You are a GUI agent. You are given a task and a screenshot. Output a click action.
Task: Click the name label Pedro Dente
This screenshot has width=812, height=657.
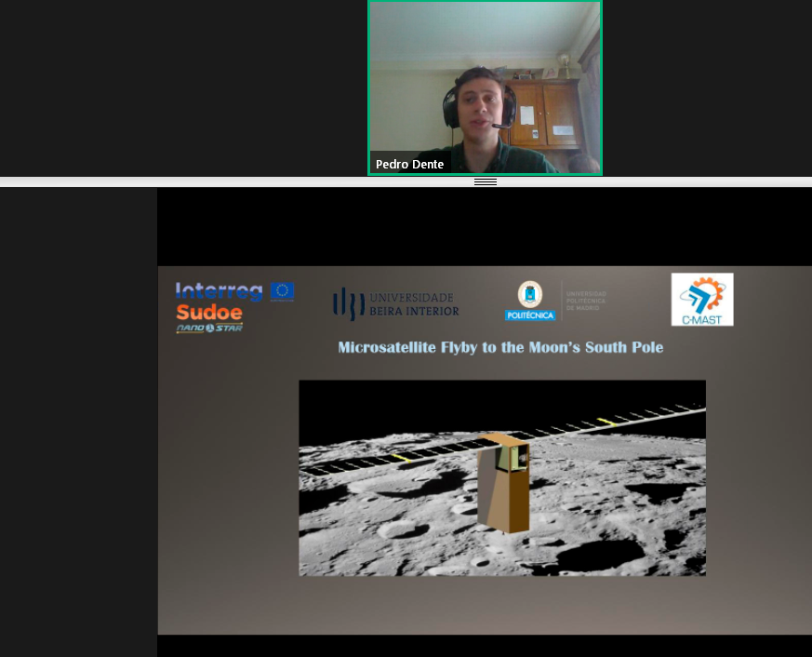pyautogui.click(x=409, y=165)
